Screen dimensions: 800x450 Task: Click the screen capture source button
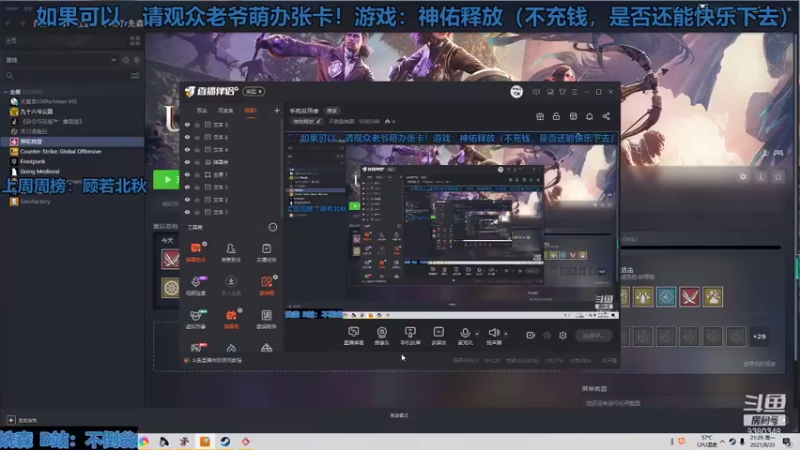354,336
